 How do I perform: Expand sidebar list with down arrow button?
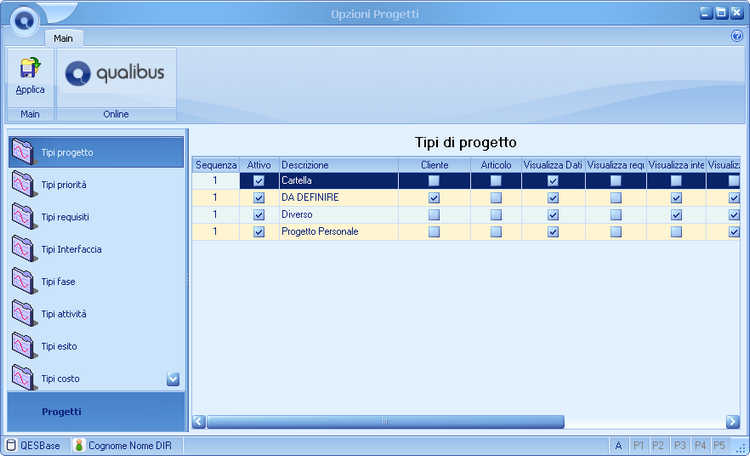(x=173, y=379)
